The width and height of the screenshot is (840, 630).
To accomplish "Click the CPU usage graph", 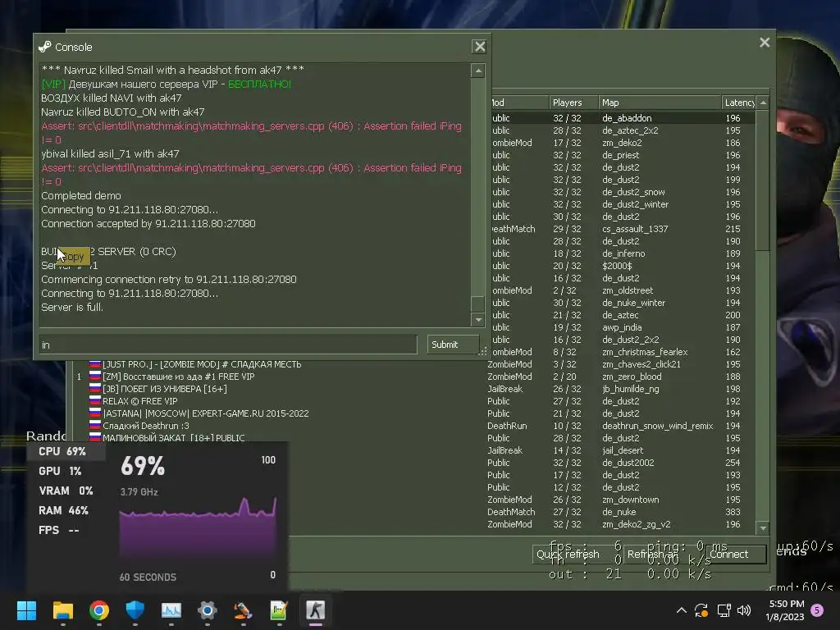I will [x=198, y=529].
